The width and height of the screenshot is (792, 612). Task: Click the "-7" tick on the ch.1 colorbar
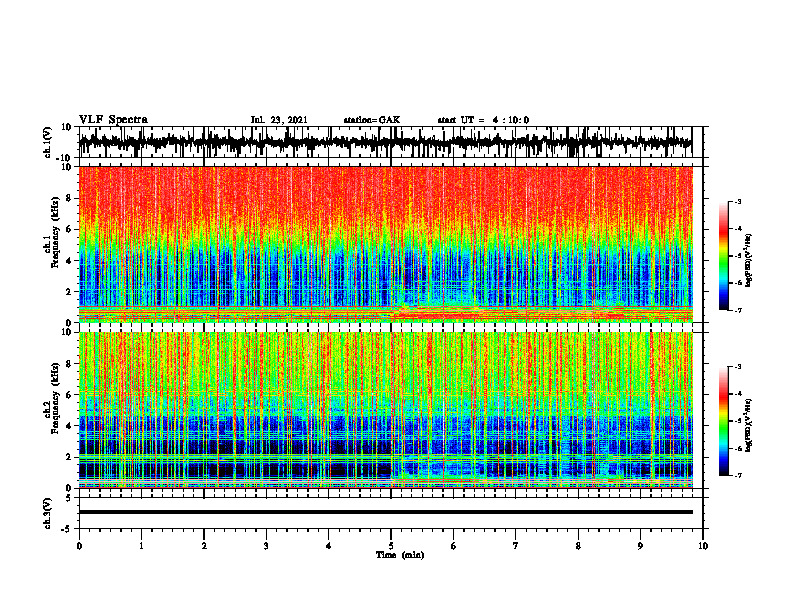[x=737, y=310]
